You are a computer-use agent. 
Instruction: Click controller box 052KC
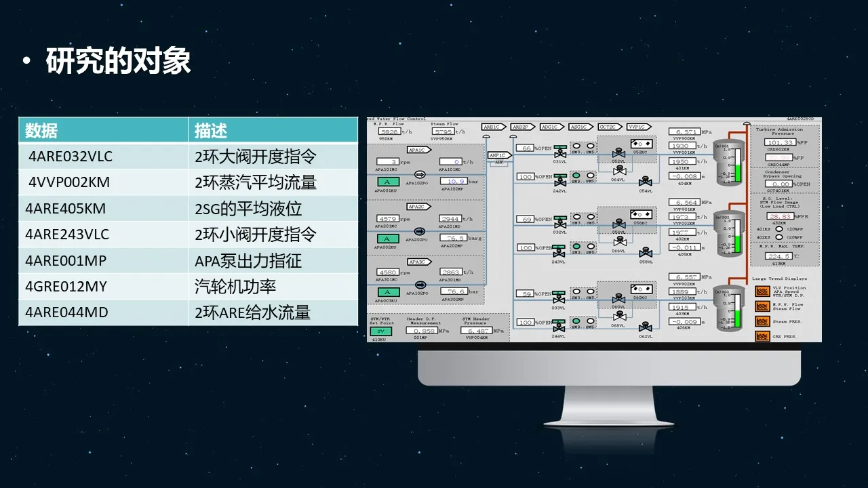[x=642, y=144]
